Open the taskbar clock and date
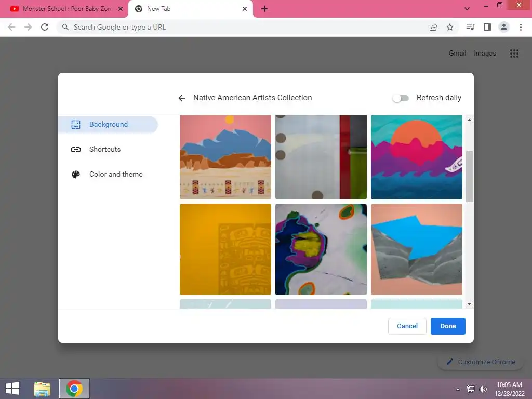The image size is (532, 399). [x=509, y=389]
